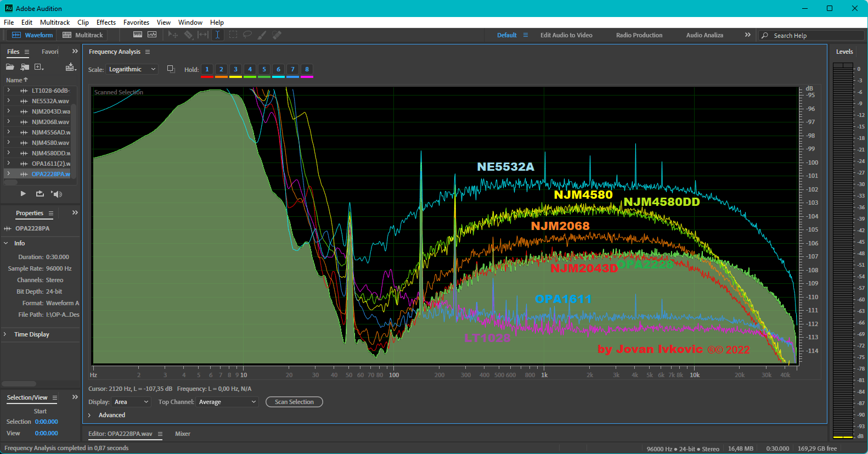Open the Favorites menu
Image resolution: width=868 pixels, height=454 pixels.
pyautogui.click(x=136, y=23)
